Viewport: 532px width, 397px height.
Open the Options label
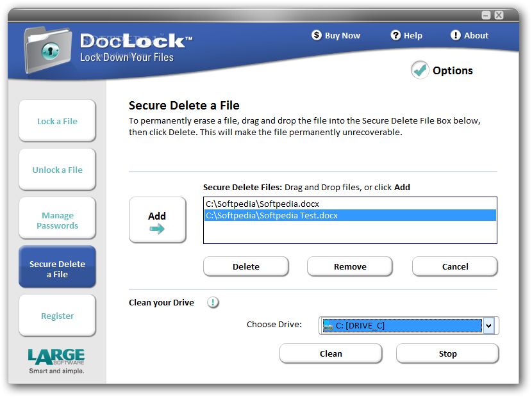(453, 70)
